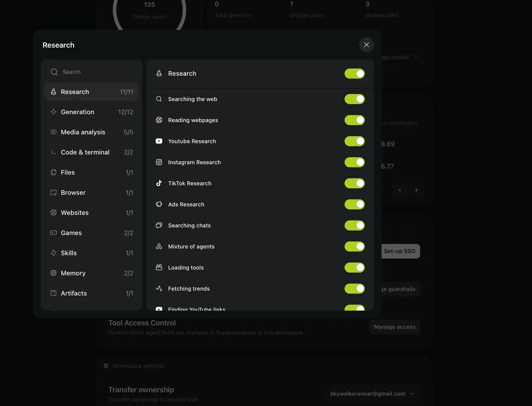532x406 pixels.
Task: Click the guardrails button behind the dialog
Action: [x=400, y=289]
